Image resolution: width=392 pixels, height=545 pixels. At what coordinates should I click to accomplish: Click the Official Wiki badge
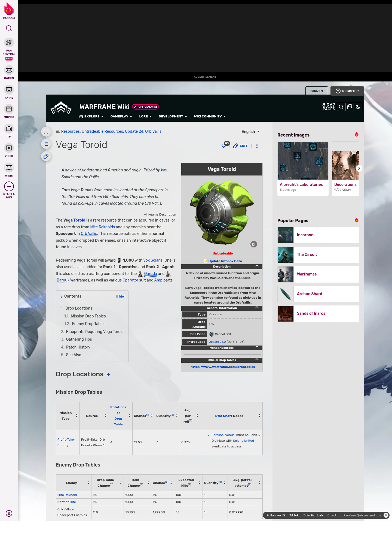click(x=146, y=107)
